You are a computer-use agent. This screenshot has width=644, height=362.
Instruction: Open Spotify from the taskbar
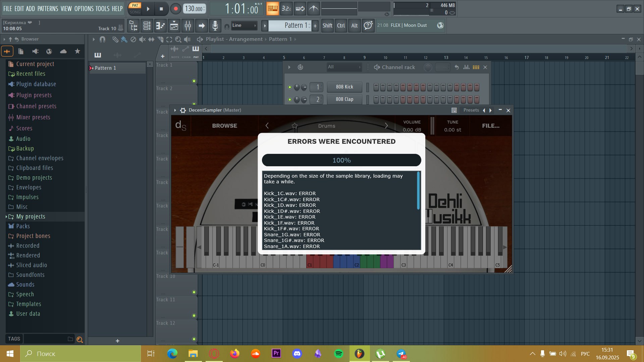click(x=339, y=354)
